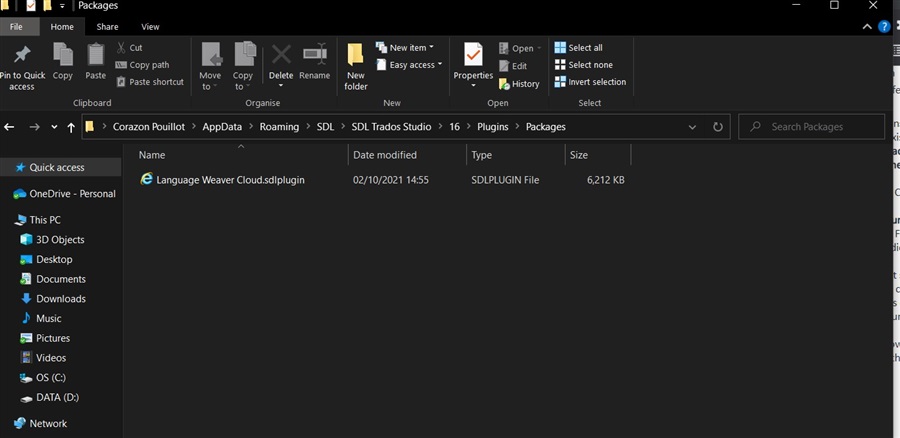Click Select all
Screen dimensions: 900x438
[x=579, y=48]
